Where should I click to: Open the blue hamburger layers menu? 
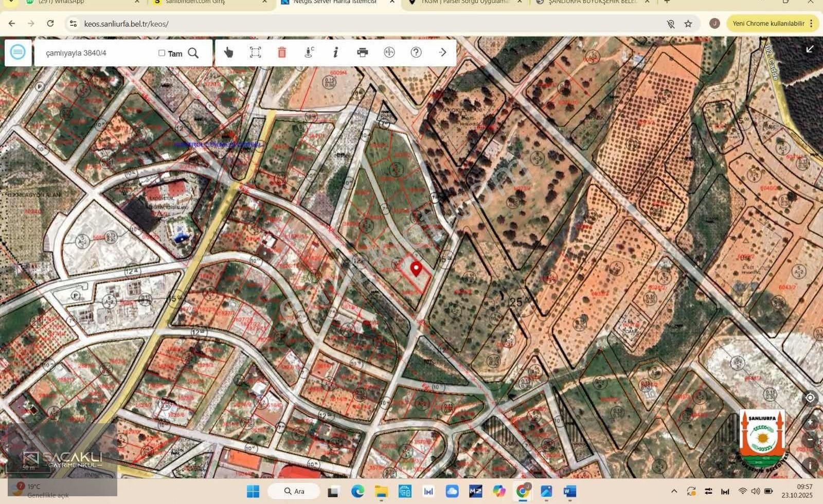pos(18,52)
